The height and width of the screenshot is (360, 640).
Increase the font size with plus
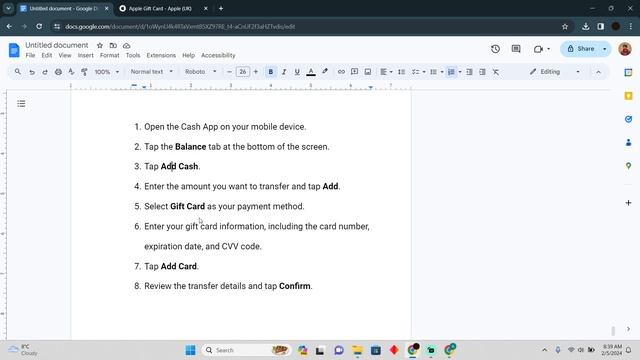click(x=256, y=72)
